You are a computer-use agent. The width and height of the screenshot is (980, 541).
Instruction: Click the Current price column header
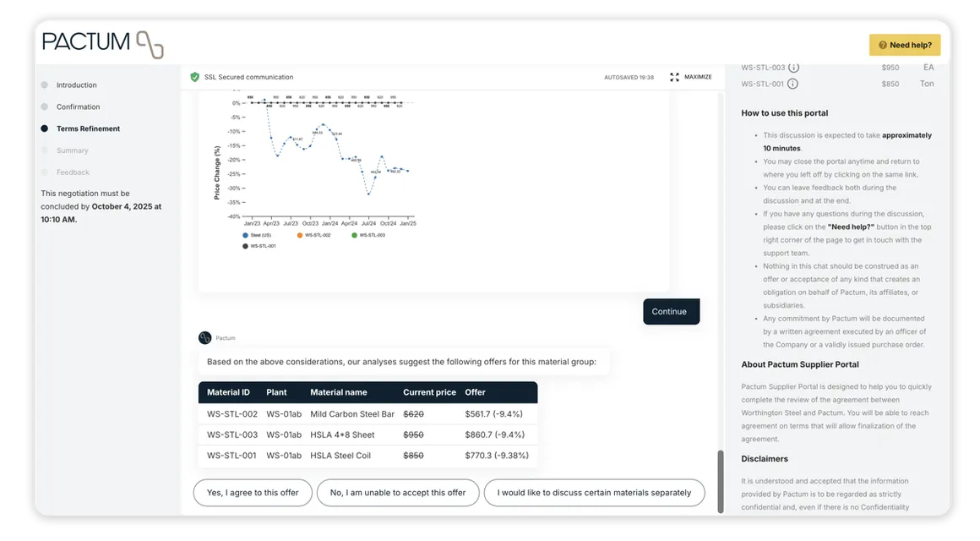pyautogui.click(x=429, y=392)
